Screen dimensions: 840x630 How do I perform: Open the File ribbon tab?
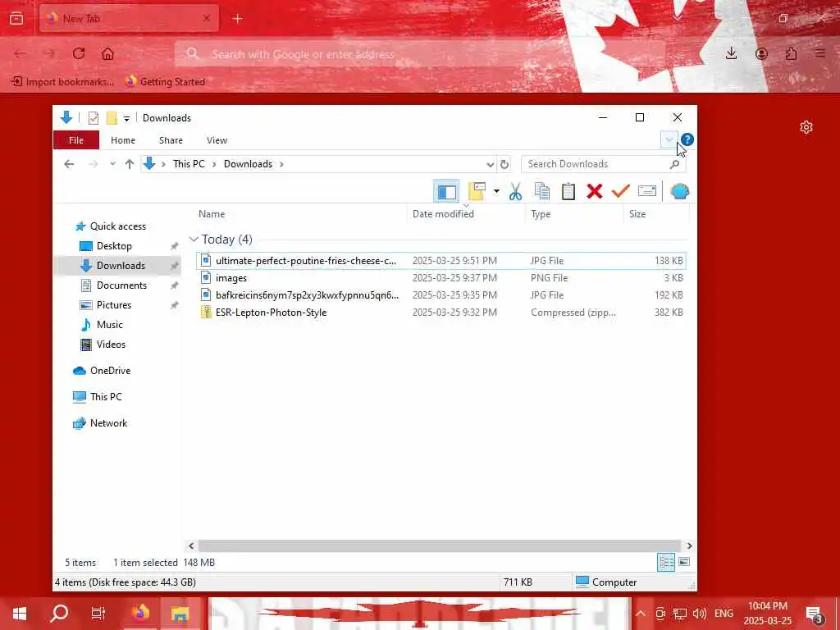[76, 139]
